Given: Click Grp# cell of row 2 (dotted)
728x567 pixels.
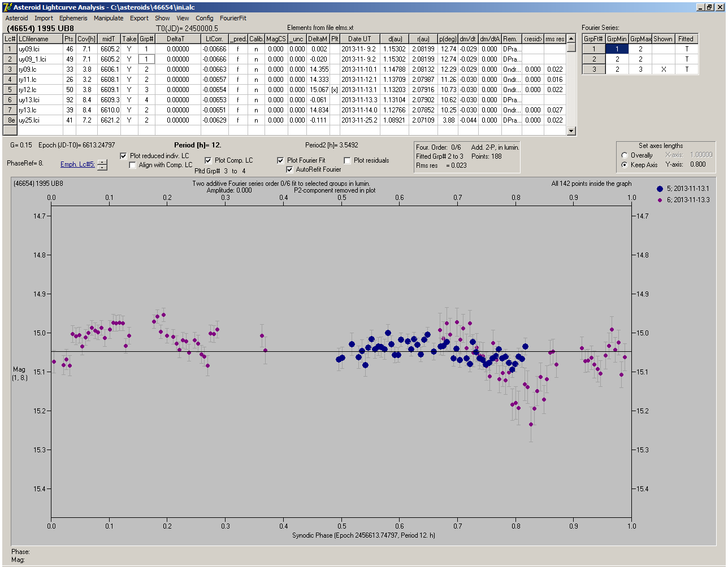Looking at the screenshot, I should [x=146, y=59].
